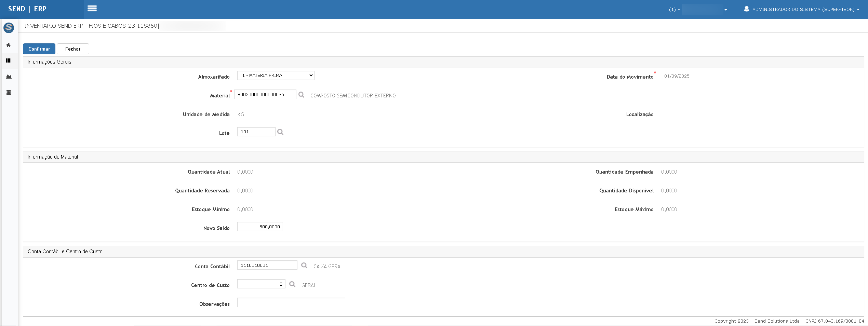868x326 pixels.
Task: Click the Novo Saldo input field
Action: point(260,227)
